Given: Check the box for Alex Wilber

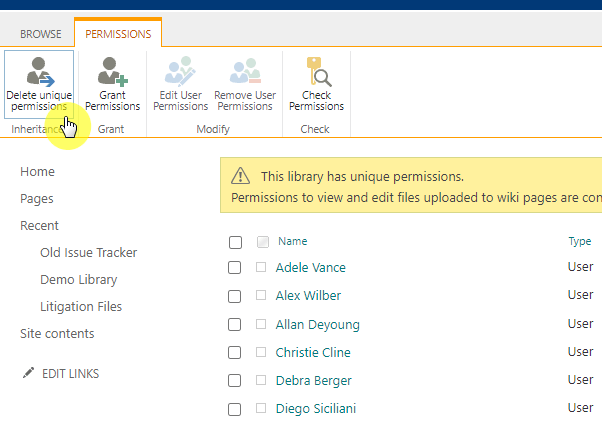Looking at the screenshot, I should point(235,296).
